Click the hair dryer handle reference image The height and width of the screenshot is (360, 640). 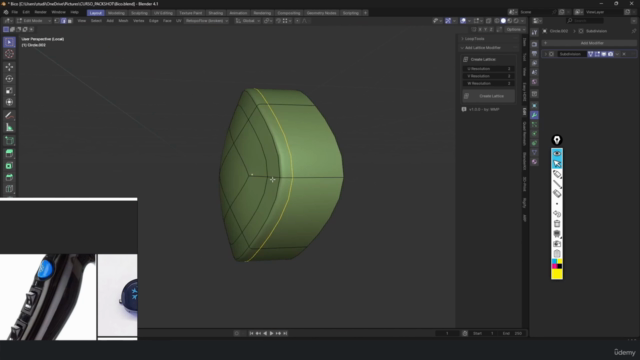(x=48, y=297)
